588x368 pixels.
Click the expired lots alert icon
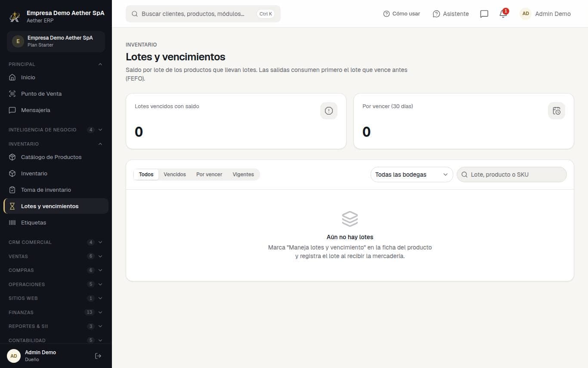tap(329, 111)
